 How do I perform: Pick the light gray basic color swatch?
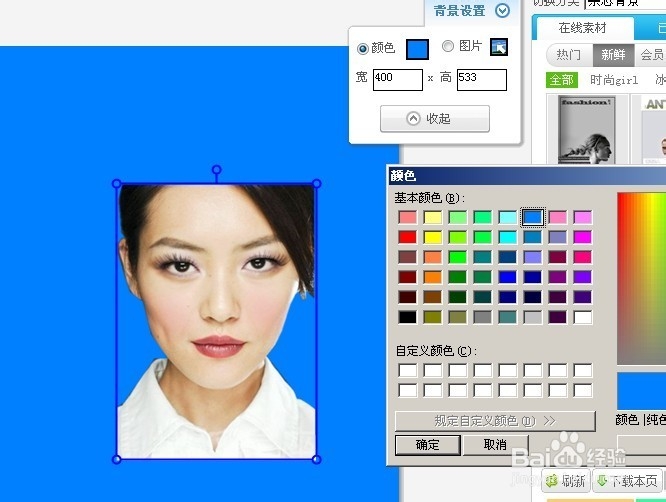coord(533,317)
